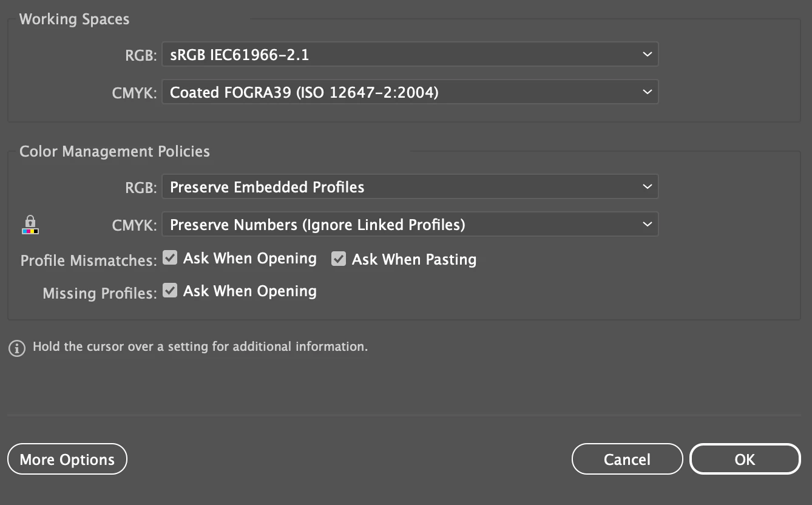Click the chevron arrow on Coated FOGRA39 field
The width and height of the screenshot is (812, 505).
[646, 92]
